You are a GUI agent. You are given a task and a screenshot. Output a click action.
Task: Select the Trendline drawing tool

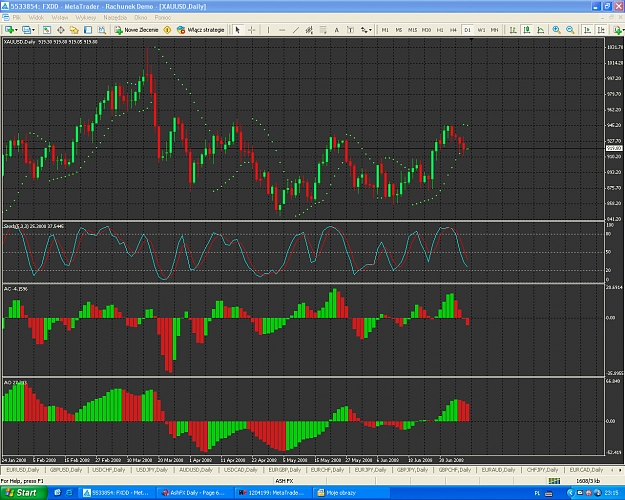coord(296,30)
